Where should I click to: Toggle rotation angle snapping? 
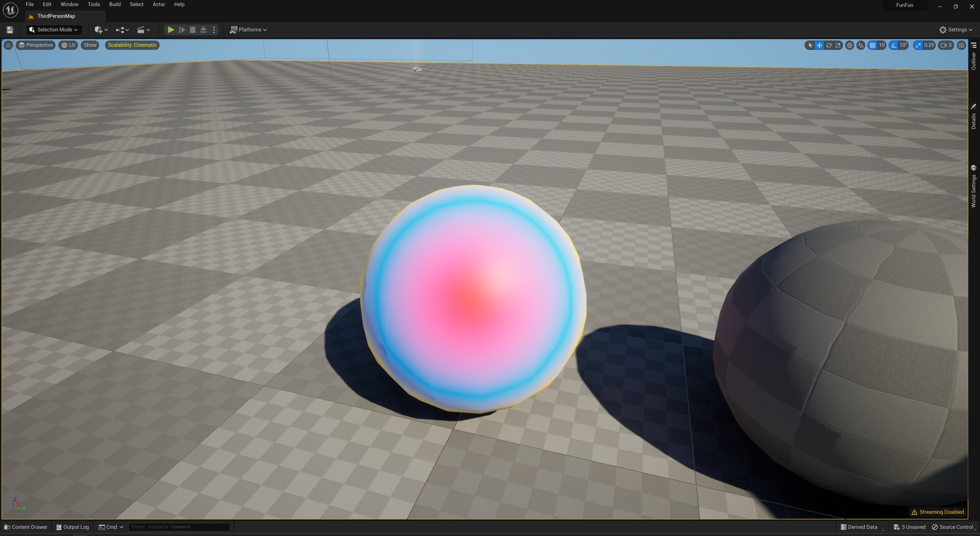pyautogui.click(x=893, y=45)
